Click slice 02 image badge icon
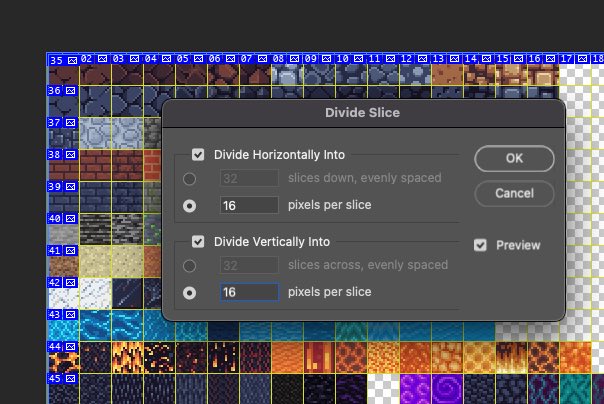 [x=102, y=59]
